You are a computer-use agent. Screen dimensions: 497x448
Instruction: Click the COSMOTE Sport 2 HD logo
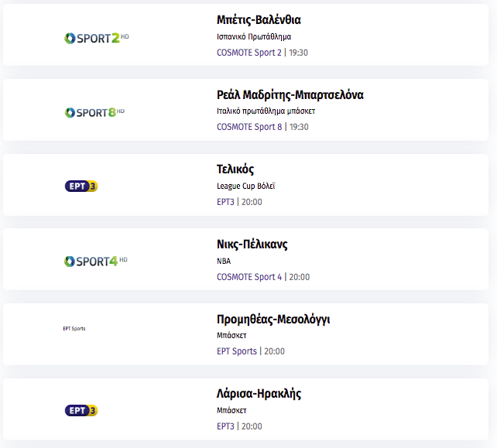[x=97, y=39]
